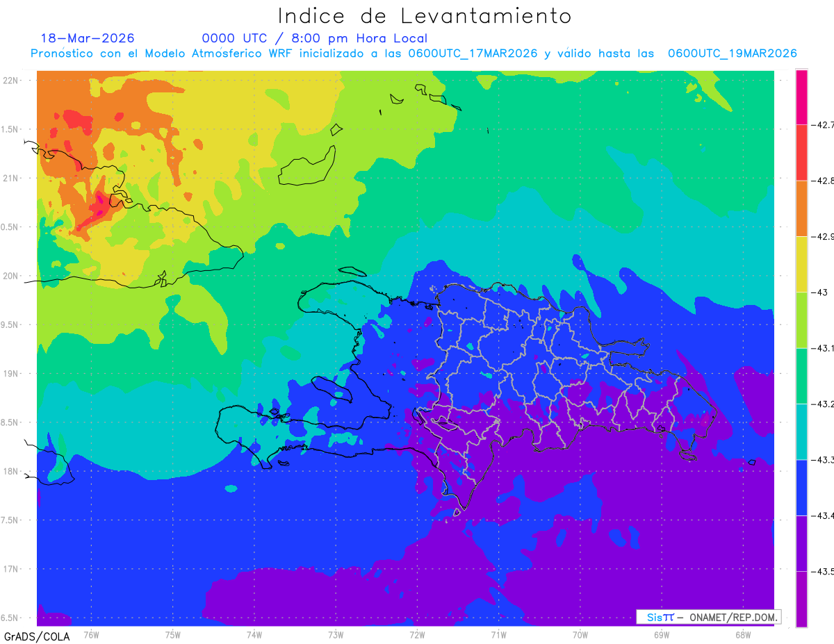
Task: Click the legend value '-43.5'
Action: point(823,571)
